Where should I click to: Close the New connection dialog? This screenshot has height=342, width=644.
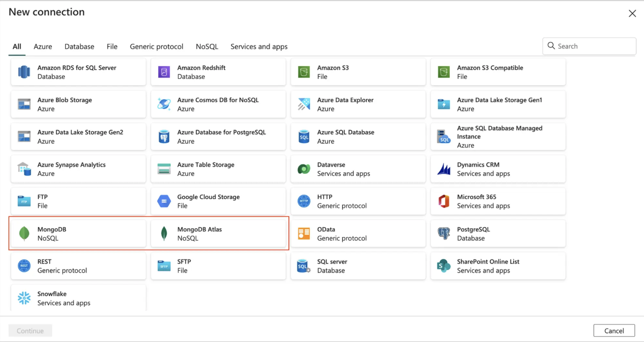(x=632, y=13)
